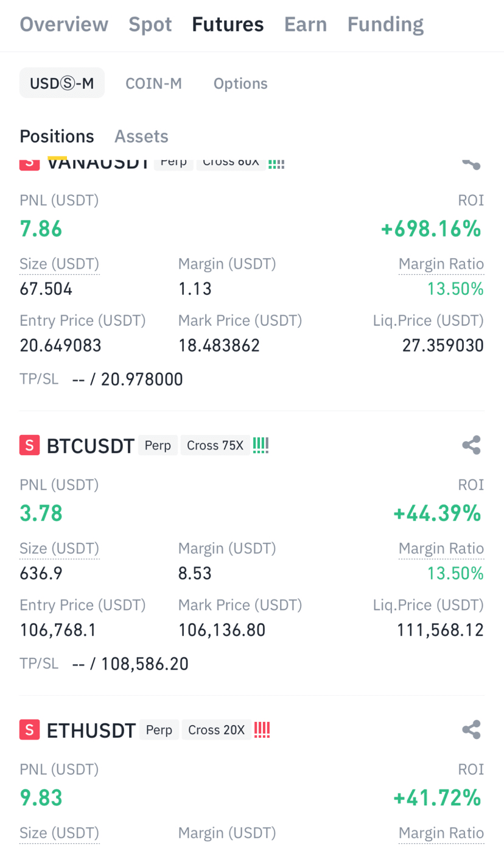Tap the VANAUSDT ADL indicator bars
This screenshot has width=504, height=859.
(276, 163)
